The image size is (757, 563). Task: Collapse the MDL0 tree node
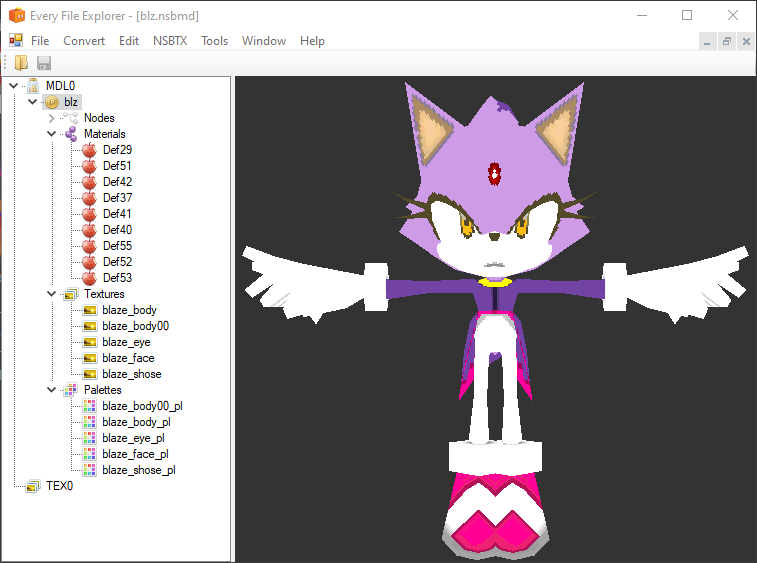click(x=14, y=86)
